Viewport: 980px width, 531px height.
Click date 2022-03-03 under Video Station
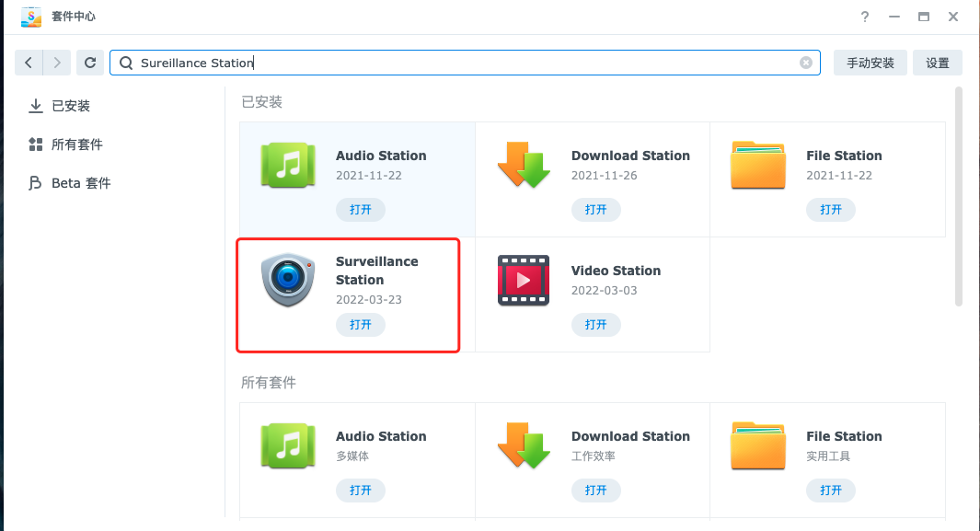click(x=604, y=291)
